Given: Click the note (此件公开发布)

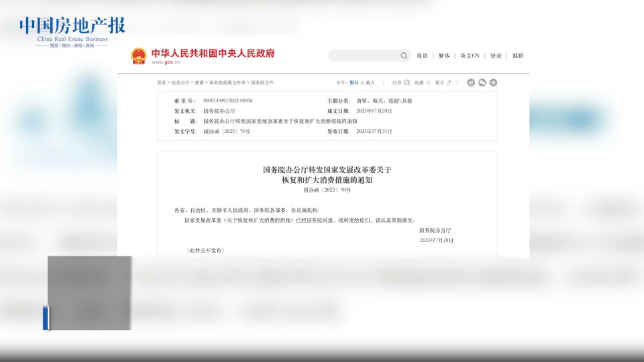Looking at the screenshot, I should coord(205,250).
